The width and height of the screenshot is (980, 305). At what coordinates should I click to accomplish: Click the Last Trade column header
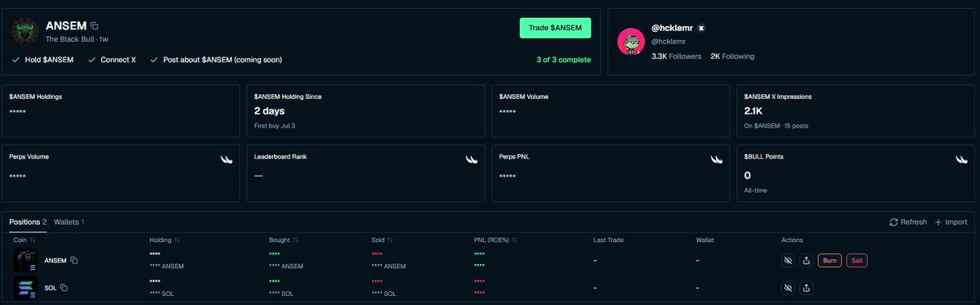608,240
